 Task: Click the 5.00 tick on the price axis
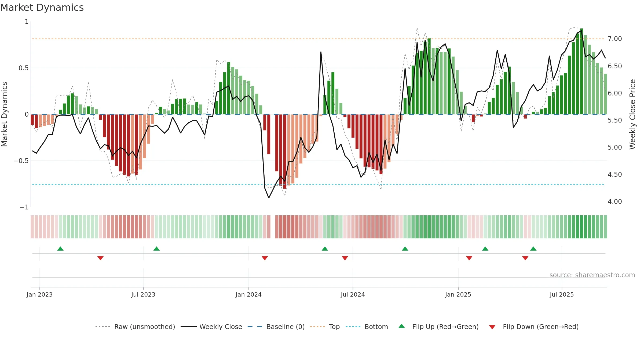615,147
